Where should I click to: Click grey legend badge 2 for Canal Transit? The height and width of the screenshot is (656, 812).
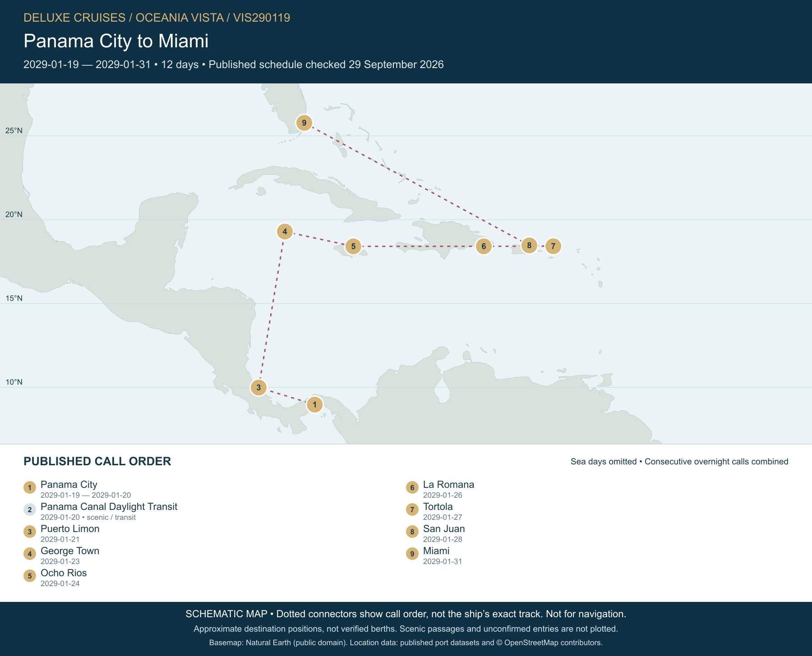coord(30,509)
